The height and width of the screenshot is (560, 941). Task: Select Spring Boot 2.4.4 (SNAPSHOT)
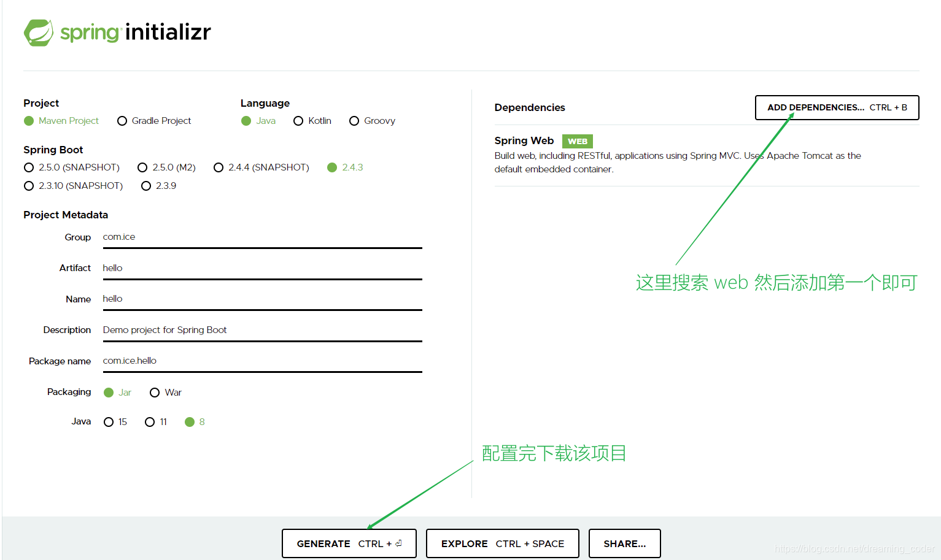click(x=261, y=167)
